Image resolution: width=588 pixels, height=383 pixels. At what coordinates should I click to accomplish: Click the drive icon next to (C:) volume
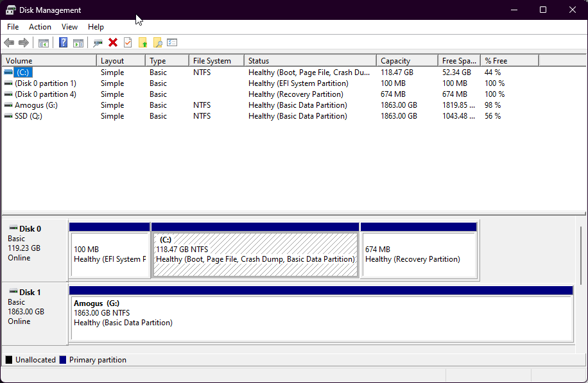[8, 72]
